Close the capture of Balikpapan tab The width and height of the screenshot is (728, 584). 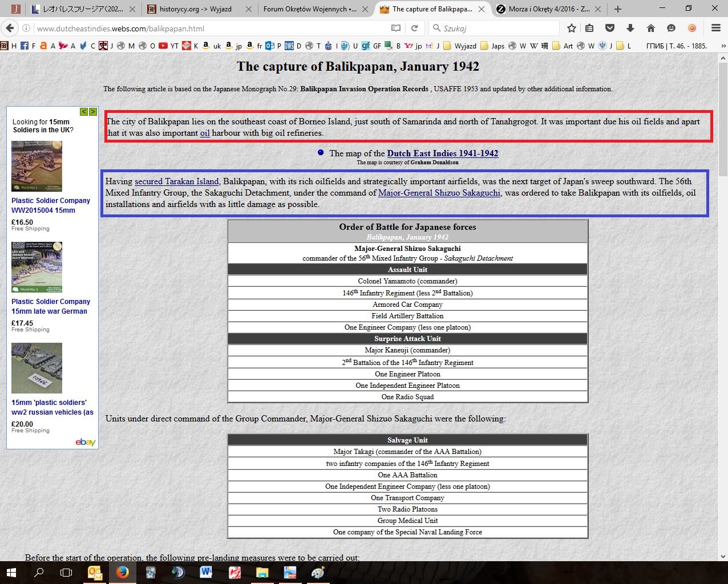pyautogui.click(x=481, y=9)
